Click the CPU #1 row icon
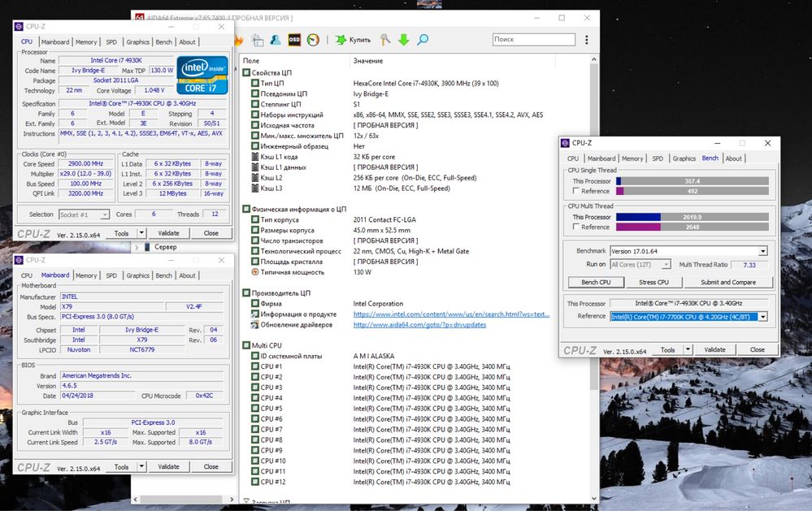The image size is (812, 511). coord(254,366)
